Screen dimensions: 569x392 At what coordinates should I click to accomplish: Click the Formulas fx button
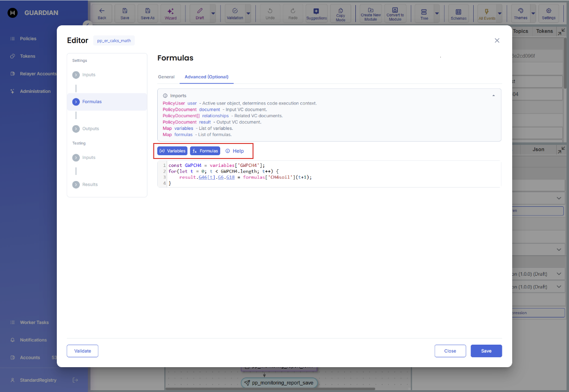(205, 151)
